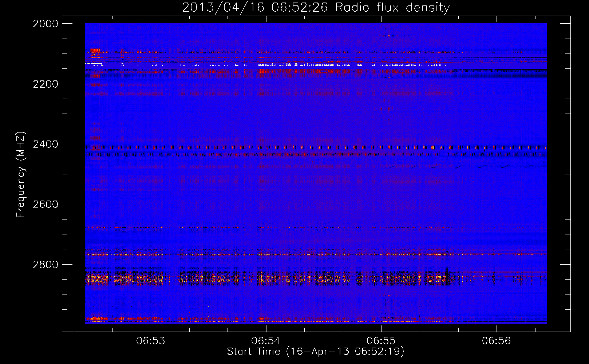Click the "06:53" time axis label
589x364 pixels.
[x=151, y=341]
